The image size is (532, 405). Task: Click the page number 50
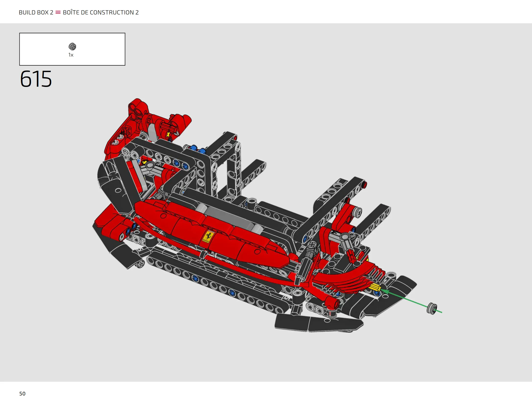click(x=22, y=393)
